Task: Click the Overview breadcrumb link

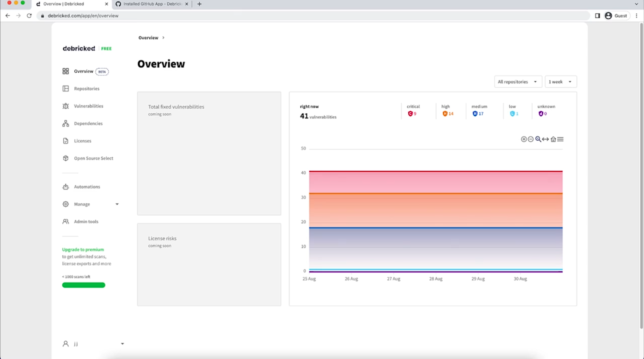Action: pyautogui.click(x=148, y=38)
